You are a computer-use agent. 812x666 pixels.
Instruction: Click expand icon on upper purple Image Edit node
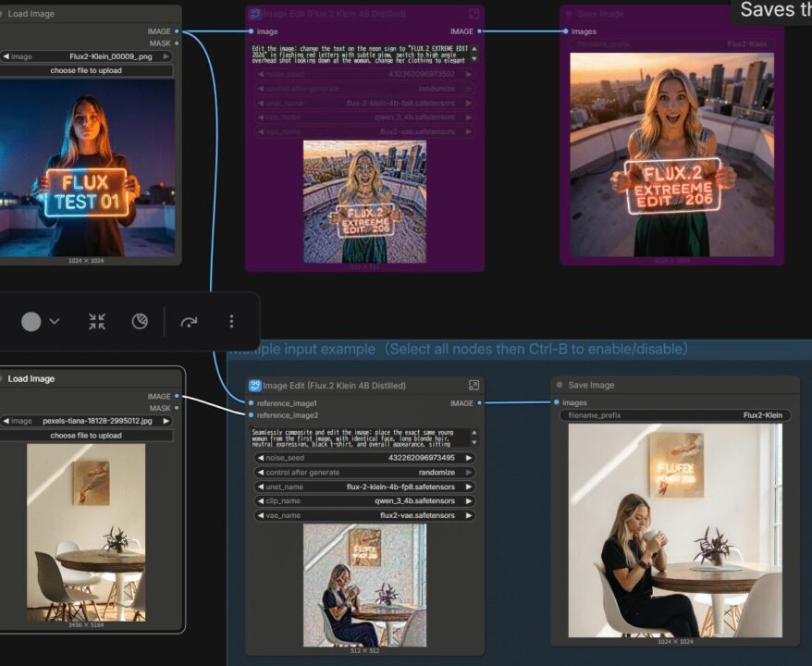(x=474, y=14)
